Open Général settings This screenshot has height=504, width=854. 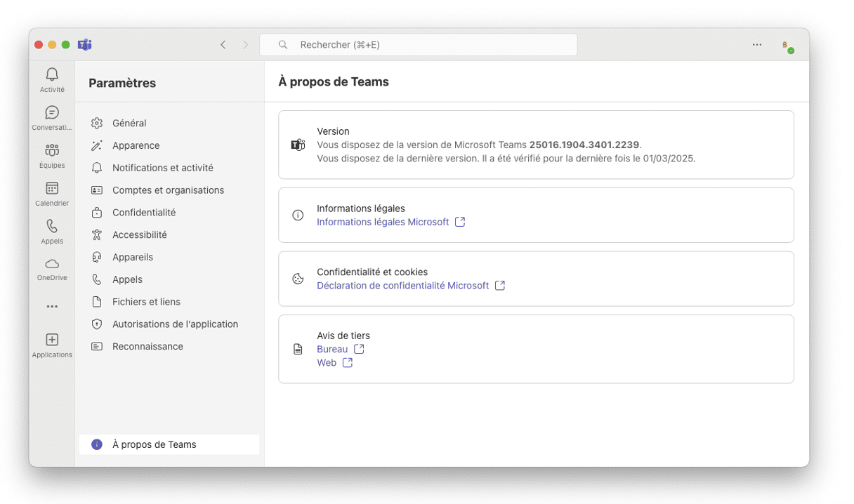tap(169, 123)
